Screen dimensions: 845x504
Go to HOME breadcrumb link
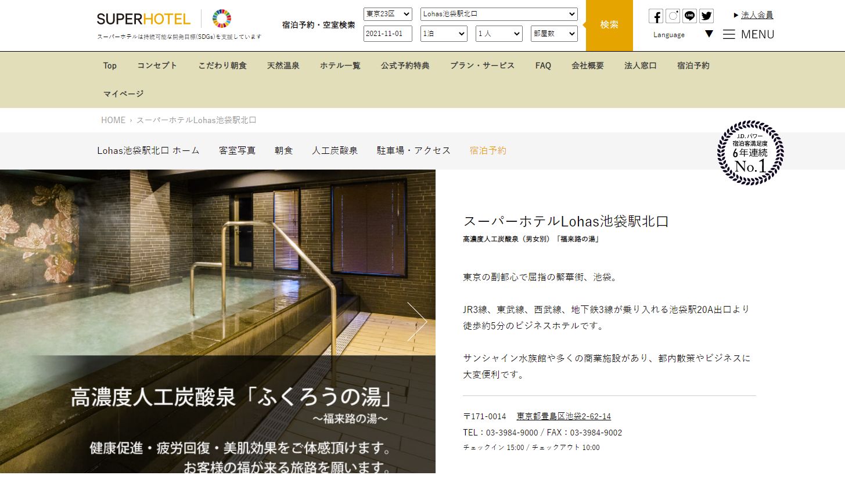pyautogui.click(x=113, y=120)
